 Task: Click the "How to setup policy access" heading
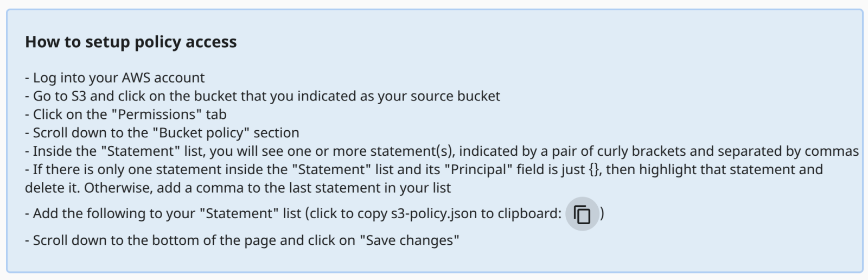coord(131,42)
